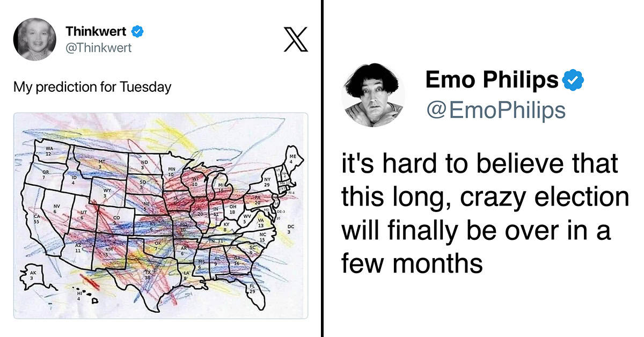Click the Emo Philips display name
Screen dimensions: 644x337
tap(492, 80)
